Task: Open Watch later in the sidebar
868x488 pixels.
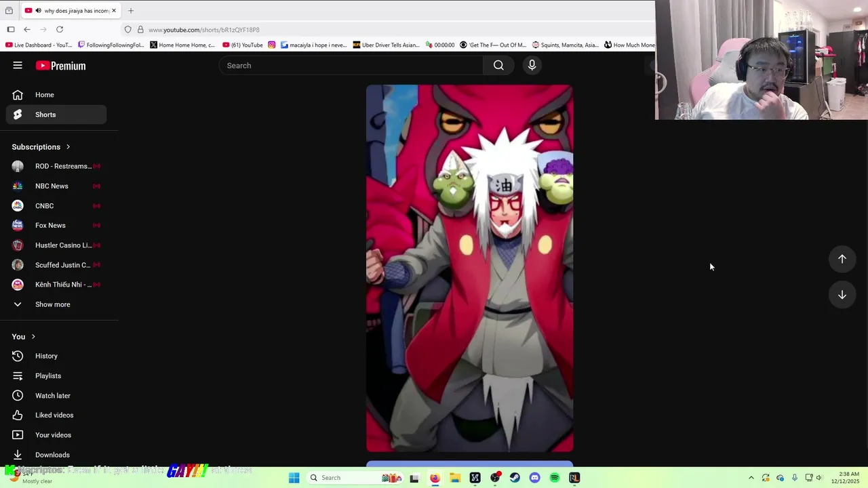Action: tap(56, 396)
